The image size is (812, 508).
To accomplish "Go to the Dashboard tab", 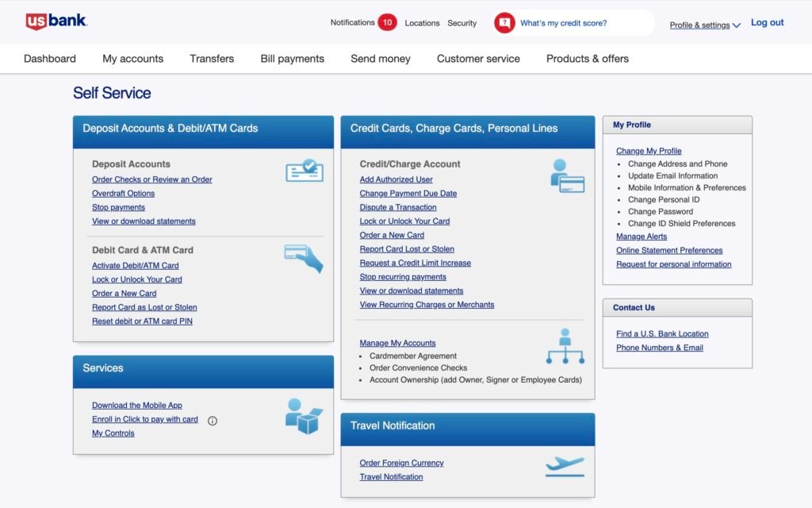I will point(50,59).
